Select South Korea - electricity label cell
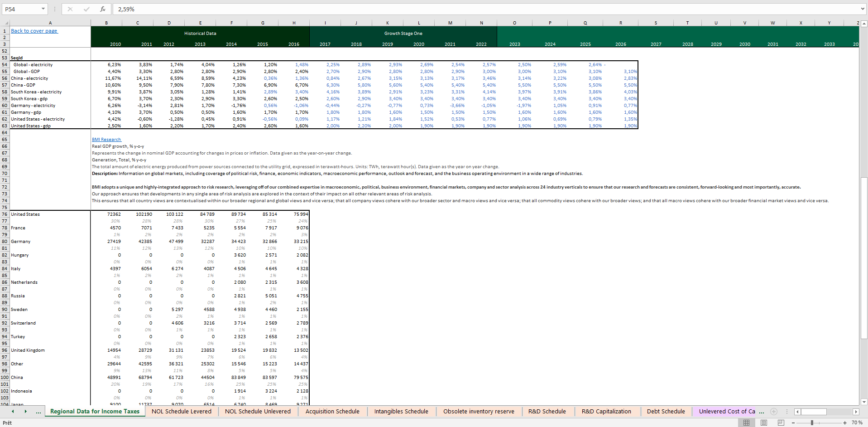Screen dimensions: 868x427 click(x=50, y=92)
